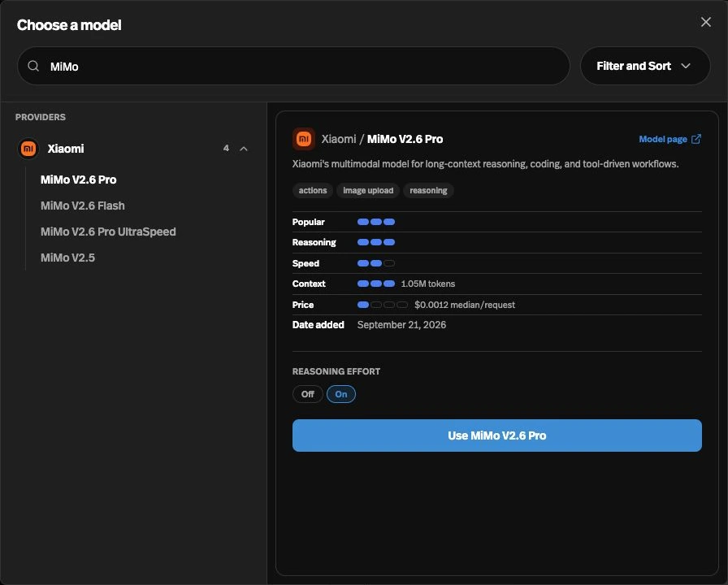
Task: Click the Price rating indicator pills
Action: (383, 305)
